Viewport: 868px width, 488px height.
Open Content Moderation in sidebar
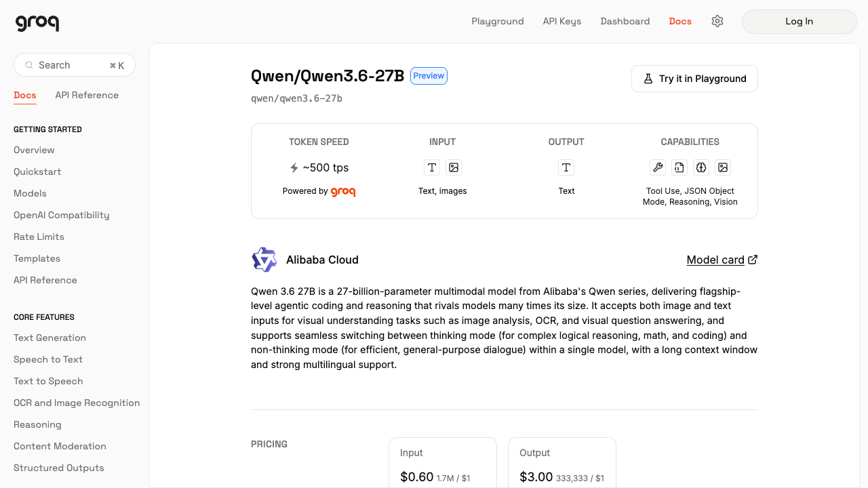60,446
